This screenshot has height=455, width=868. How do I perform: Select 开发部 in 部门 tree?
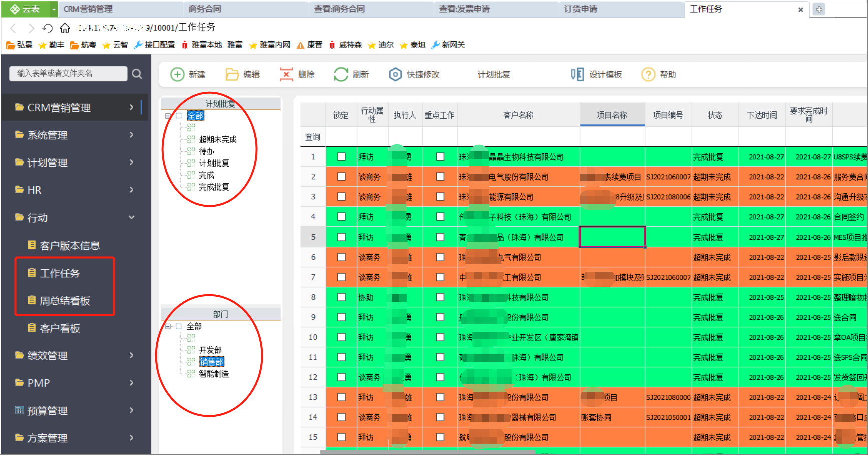point(210,350)
